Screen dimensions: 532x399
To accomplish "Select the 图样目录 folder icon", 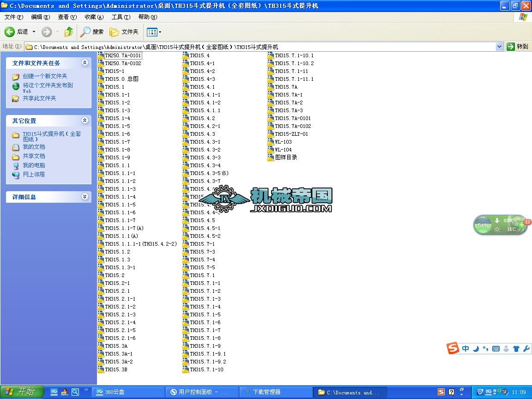I will [x=271, y=157].
